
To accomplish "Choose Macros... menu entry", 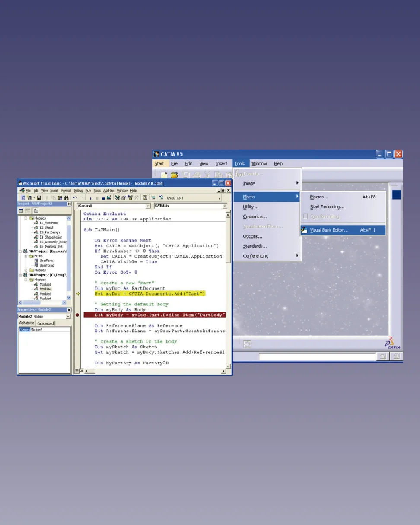I will 319,197.
